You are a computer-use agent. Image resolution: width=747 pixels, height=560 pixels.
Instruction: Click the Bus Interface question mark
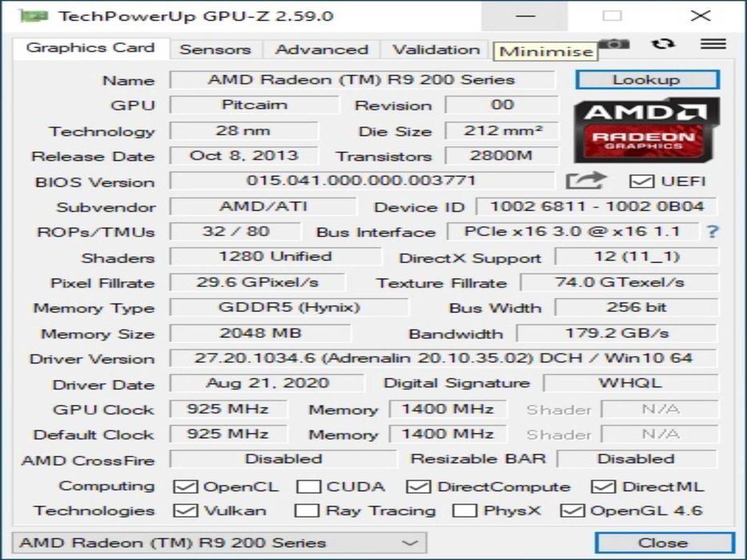[x=713, y=231]
